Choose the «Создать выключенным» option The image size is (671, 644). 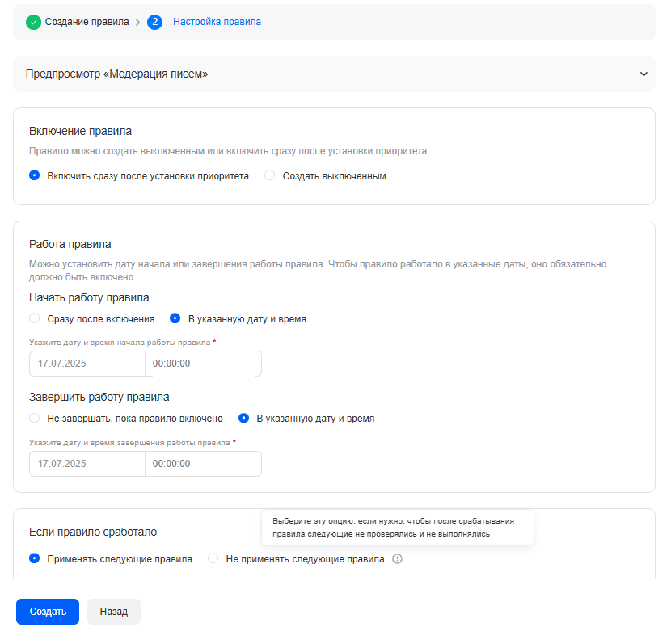[270, 176]
